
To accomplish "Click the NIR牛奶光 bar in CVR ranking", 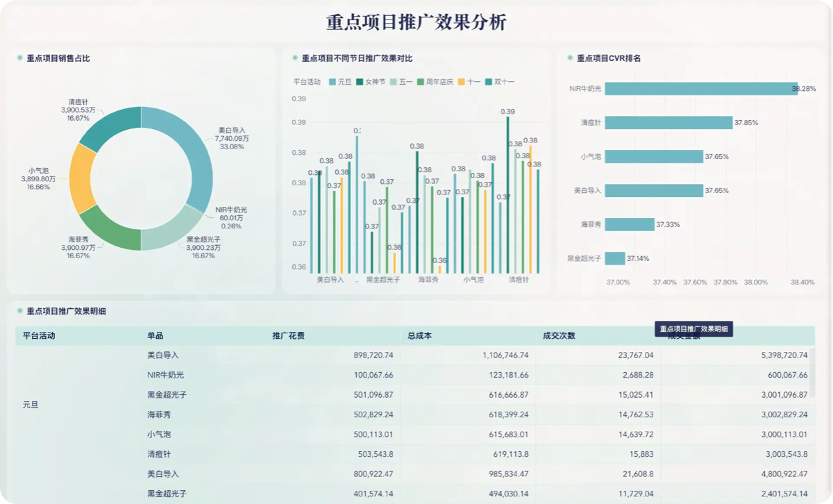I will tap(700, 89).
